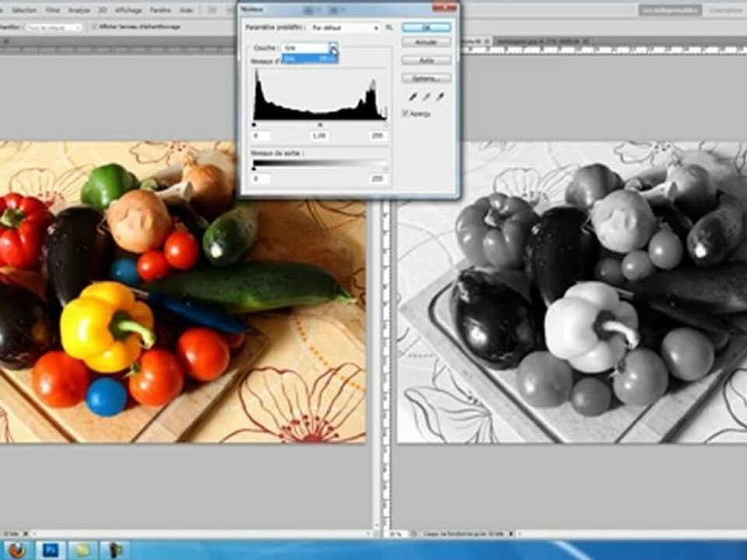
Task: Open the Affichage menu
Action: (x=128, y=9)
